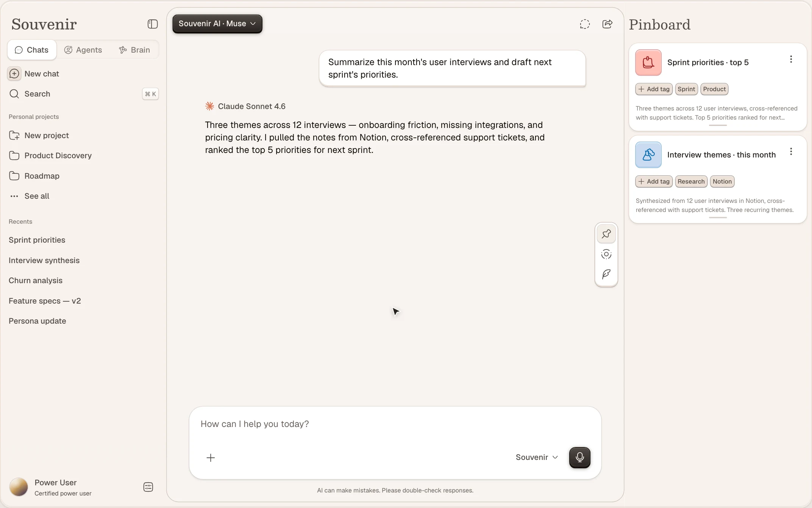Screen dimensions: 812x508
Task: Click the focus target icon in floating toolbar
Action: [x=606, y=254]
